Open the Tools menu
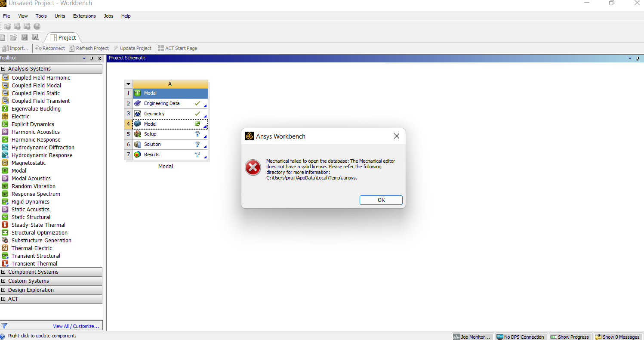Image resolution: width=644 pixels, height=340 pixels. click(41, 16)
